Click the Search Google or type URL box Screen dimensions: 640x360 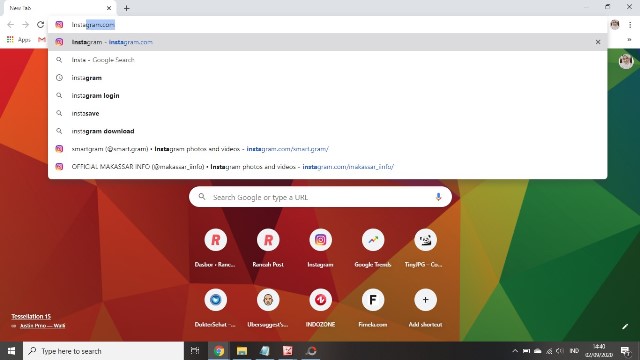click(320, 197)
